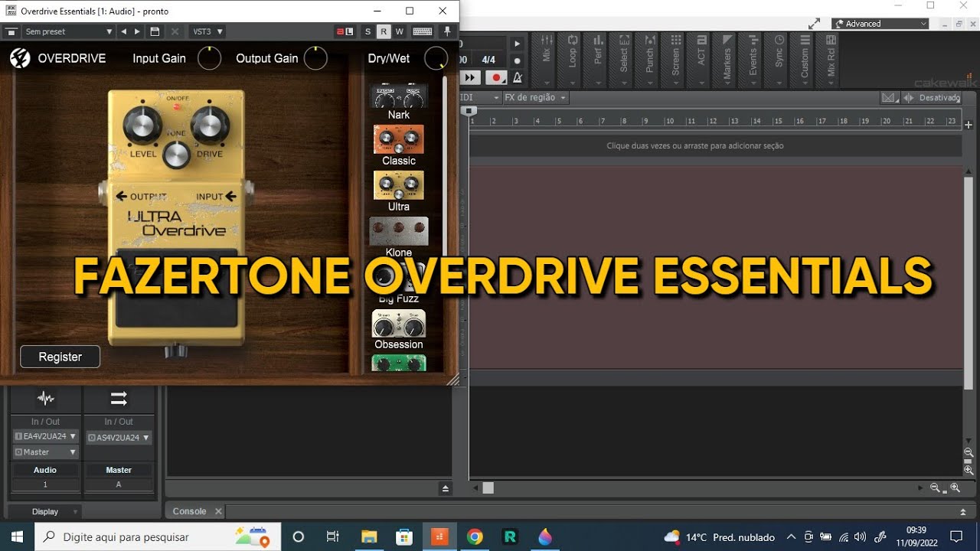
Task: Open the EA4V2UA24 input dropdown
Action: [45, 436]
